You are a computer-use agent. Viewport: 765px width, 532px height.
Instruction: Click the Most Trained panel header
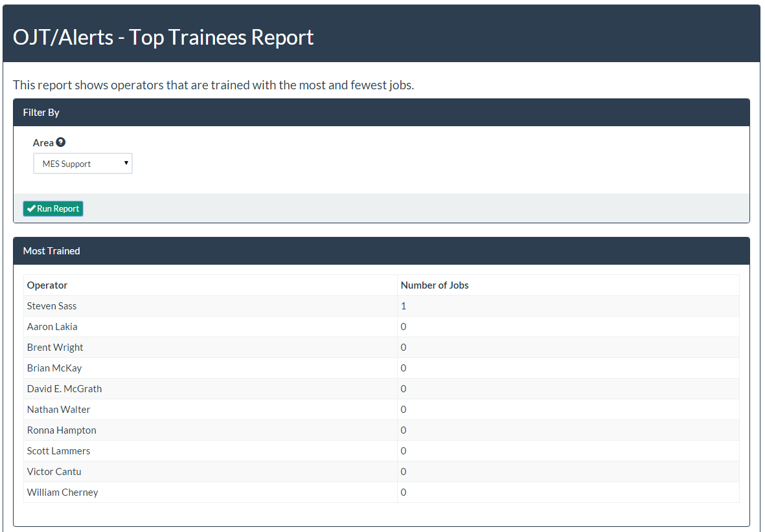52,251
